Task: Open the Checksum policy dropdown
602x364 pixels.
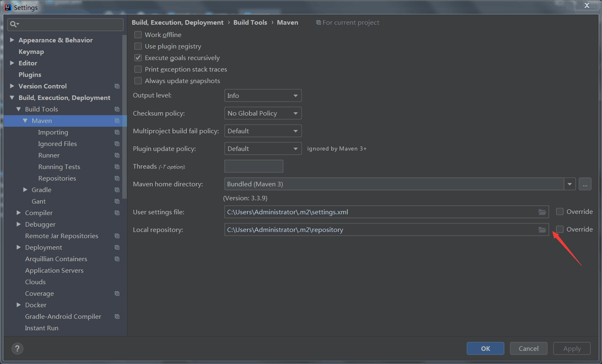Action: coord(263,114)
